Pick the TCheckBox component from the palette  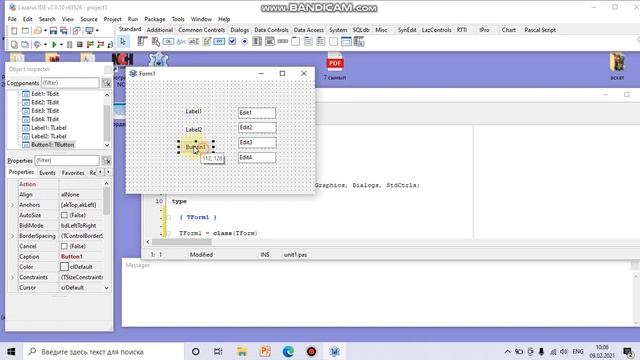pos(232,41)
